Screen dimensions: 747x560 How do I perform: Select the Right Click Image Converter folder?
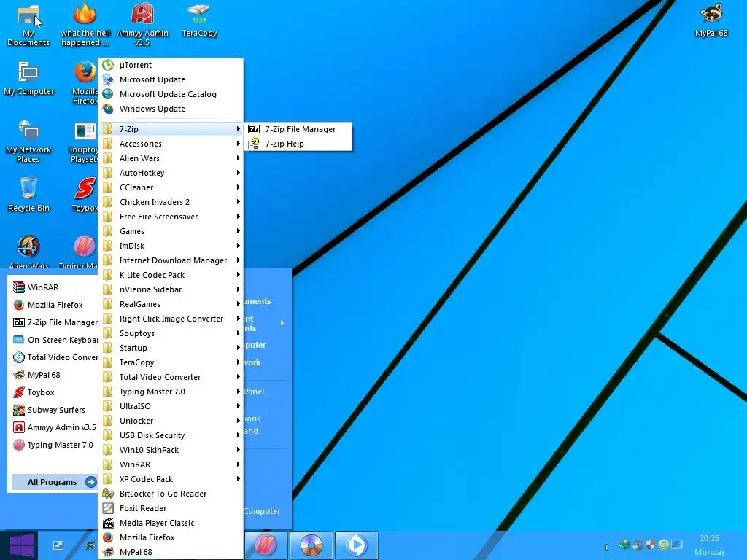171,319
